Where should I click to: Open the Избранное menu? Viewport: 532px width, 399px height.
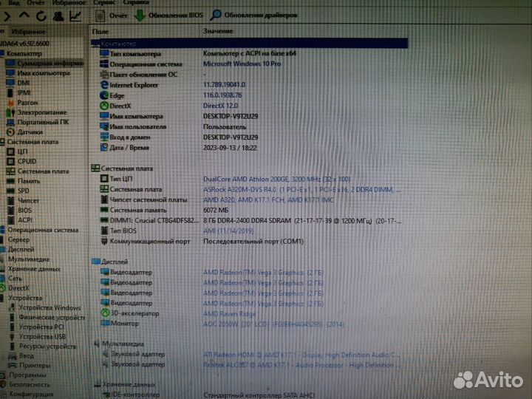69,3
